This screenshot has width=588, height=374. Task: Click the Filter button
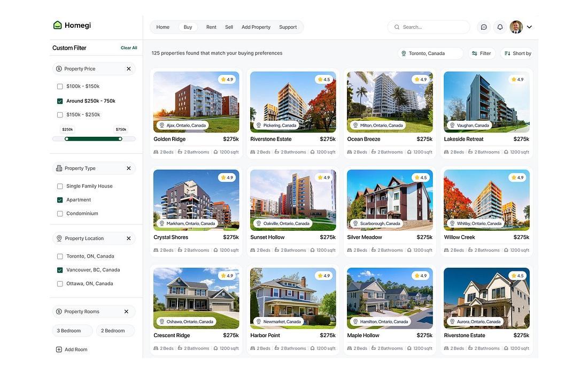coord(482,53)
